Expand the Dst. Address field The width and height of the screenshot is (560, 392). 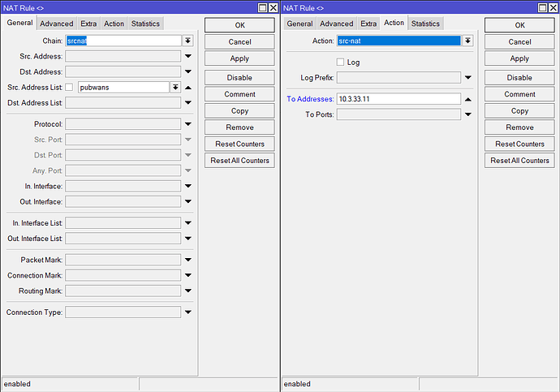point(188,71)
